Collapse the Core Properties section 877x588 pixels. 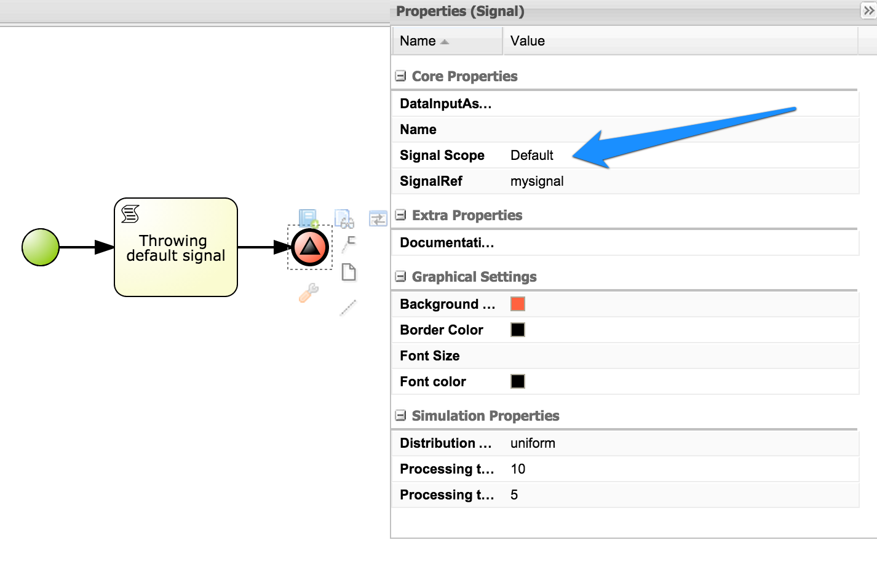click(400, 76)
